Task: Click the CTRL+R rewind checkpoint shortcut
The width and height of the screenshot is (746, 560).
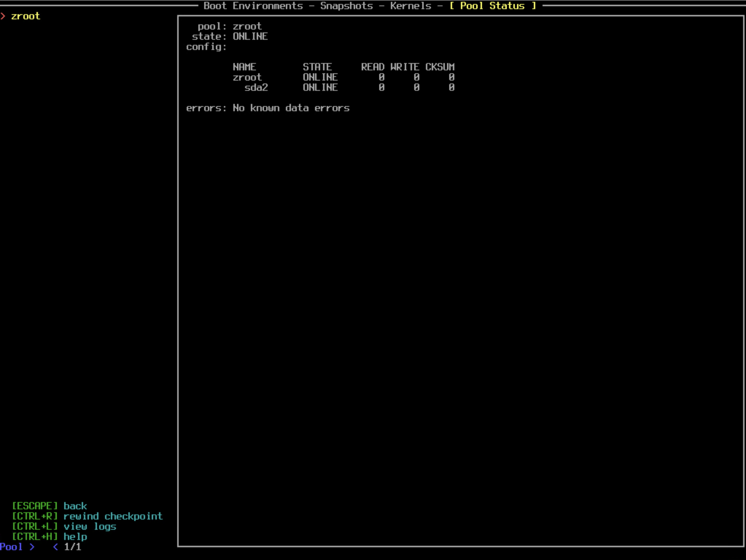Action: pos(87,516)
